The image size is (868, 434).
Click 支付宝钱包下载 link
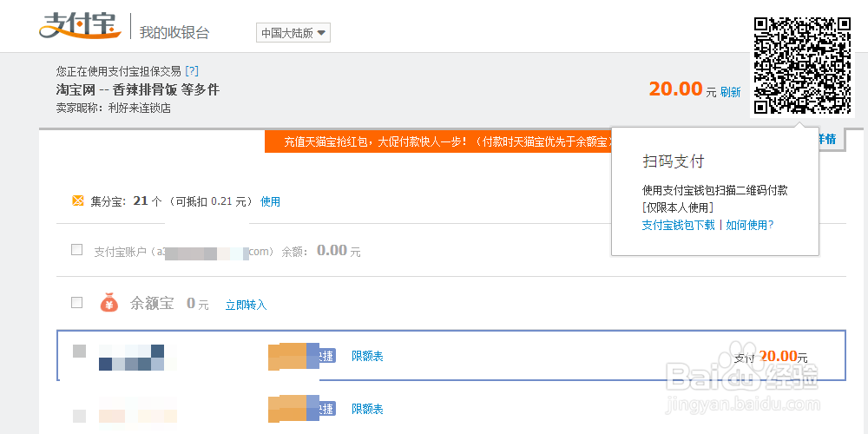pos(678,225)
